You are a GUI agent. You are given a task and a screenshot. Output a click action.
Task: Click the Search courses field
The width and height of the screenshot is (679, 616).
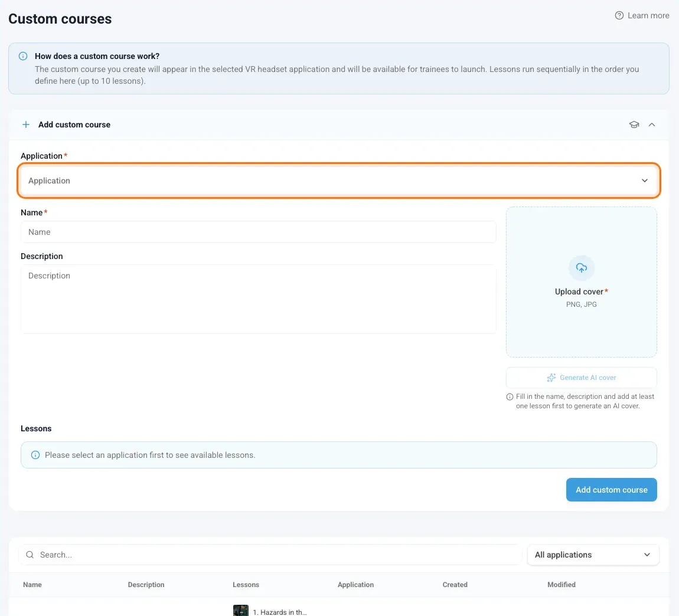pyautogui.click(x=270, y=555)
